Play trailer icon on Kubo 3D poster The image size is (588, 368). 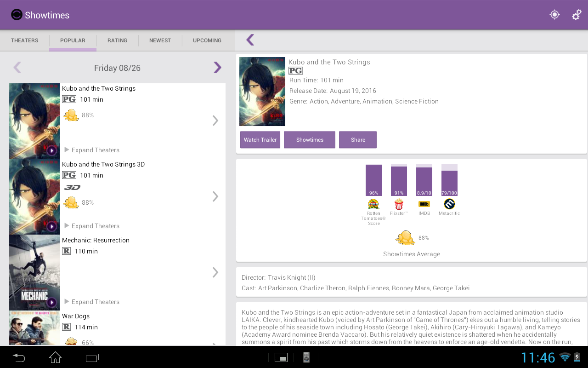[x=52, y=226]
